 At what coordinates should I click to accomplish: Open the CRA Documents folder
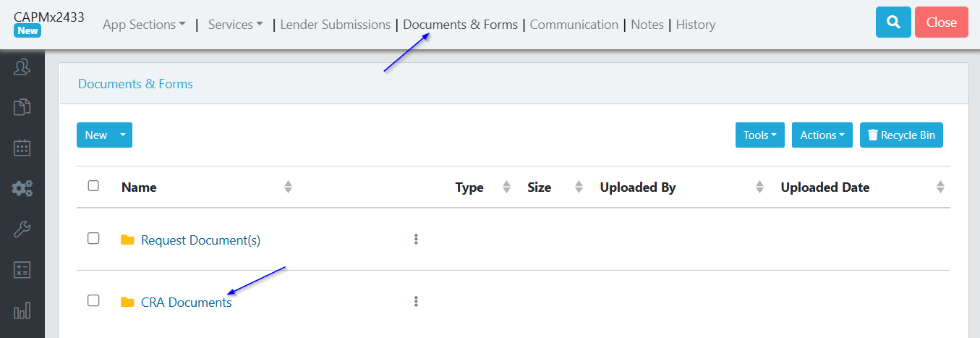(x=186, y=303)
